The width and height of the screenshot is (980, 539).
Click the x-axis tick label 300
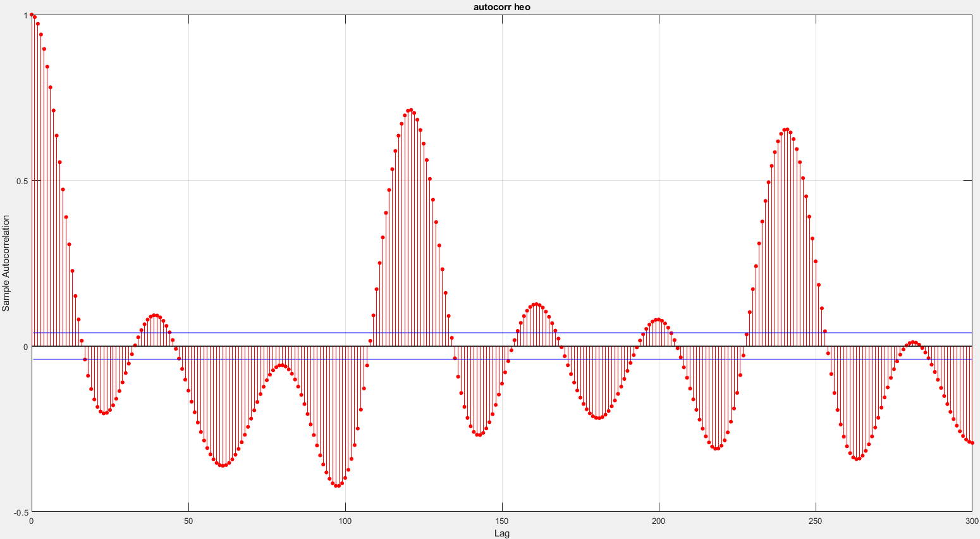pyautogui.click(x=972, y=521)
